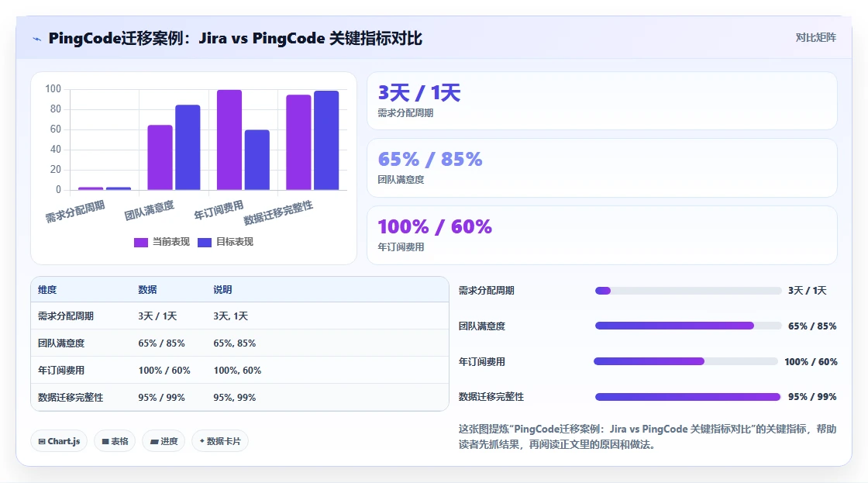This screenshot has width=868, height=483.
Task: Click 数据迁移完整性 cell in the table
Action: tap(71, 398)
